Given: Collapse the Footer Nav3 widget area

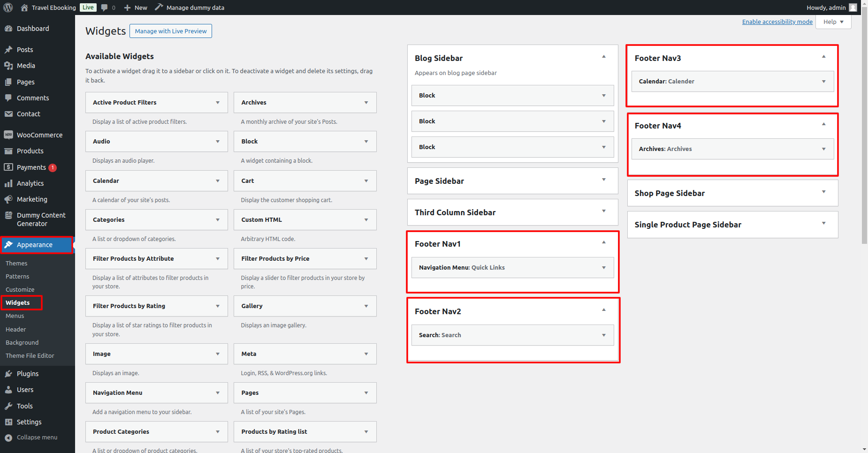Looking at the screenshot, I should point(823,57).
